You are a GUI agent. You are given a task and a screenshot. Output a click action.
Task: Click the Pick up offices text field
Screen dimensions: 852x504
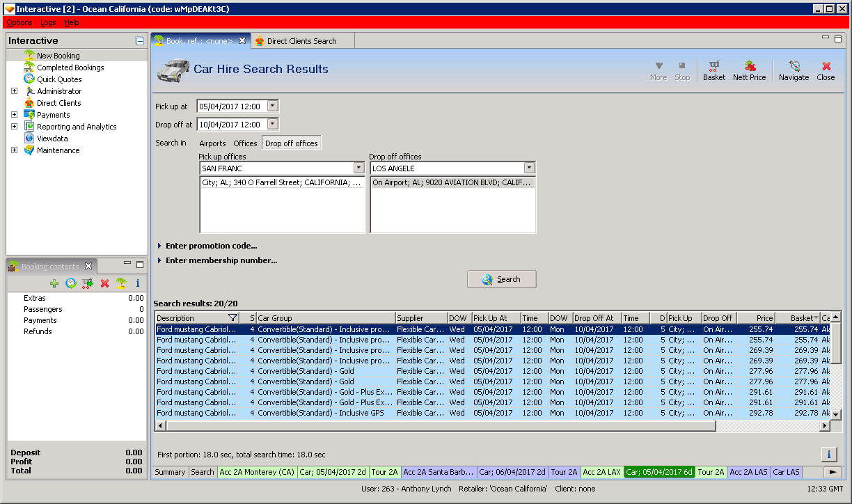click(276, 168)
